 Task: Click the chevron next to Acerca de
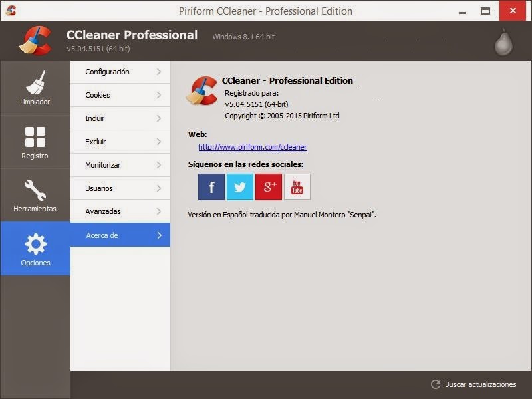159,235
